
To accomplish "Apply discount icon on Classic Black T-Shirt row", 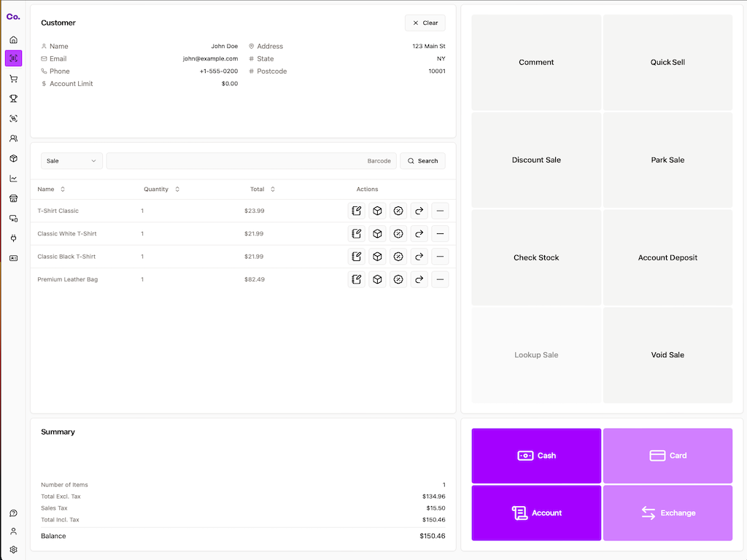I will 398,257.
